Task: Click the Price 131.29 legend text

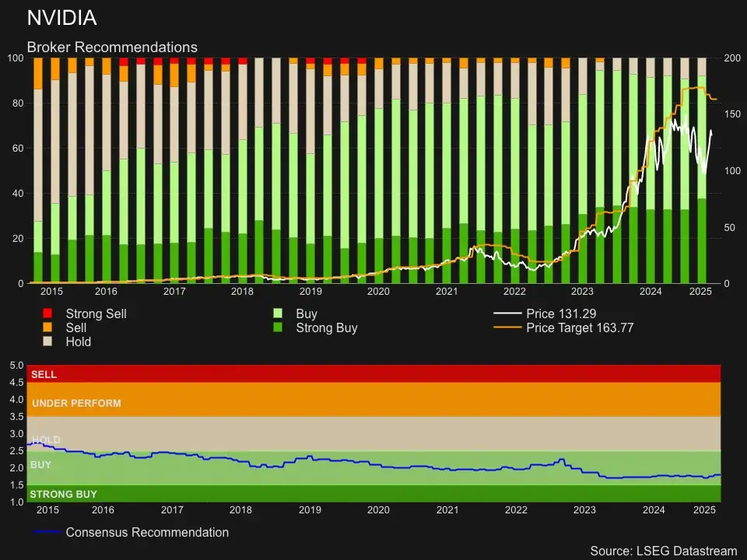Action: coord(561,313)
